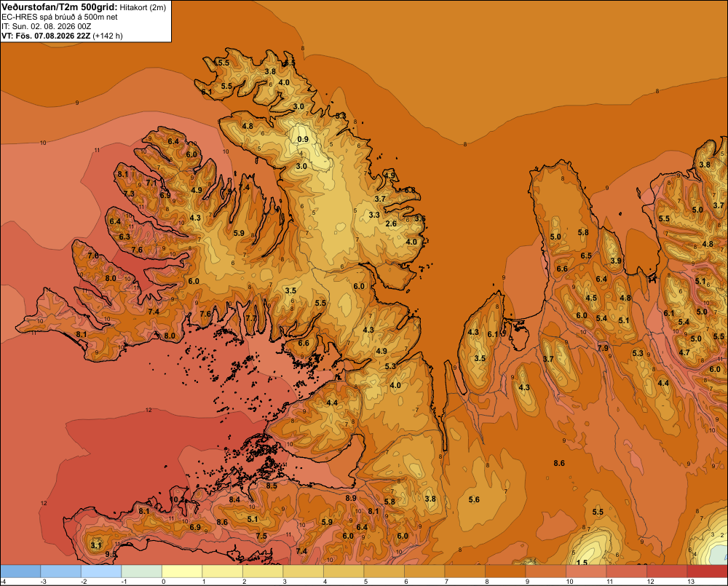728x586 pixels.
Task: Click the 0.9 temperature label on the glacier
Action: [303, 139]
